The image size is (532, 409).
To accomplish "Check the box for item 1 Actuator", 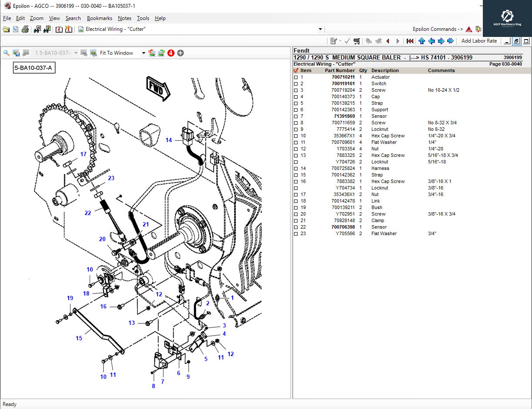I will click(x=296, y=77).
